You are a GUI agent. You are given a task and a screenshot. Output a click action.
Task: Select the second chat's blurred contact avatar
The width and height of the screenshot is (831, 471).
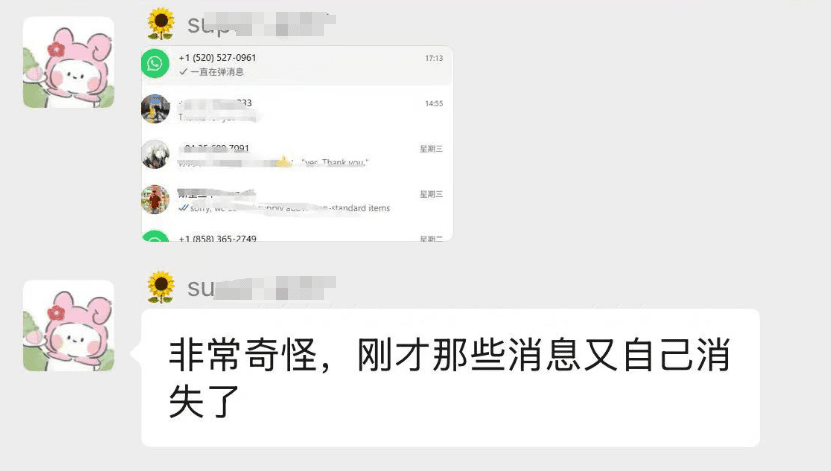[155, 109]
